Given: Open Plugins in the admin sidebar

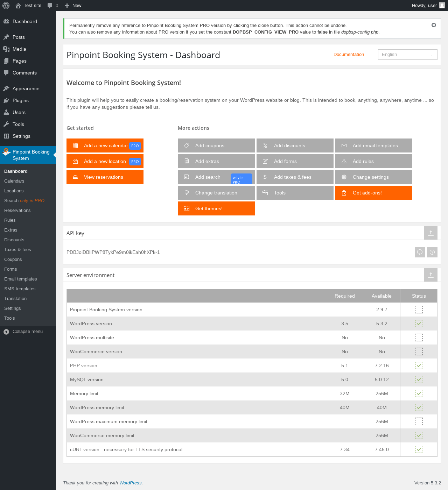Looking at the screenshot, I should [21, 100].
